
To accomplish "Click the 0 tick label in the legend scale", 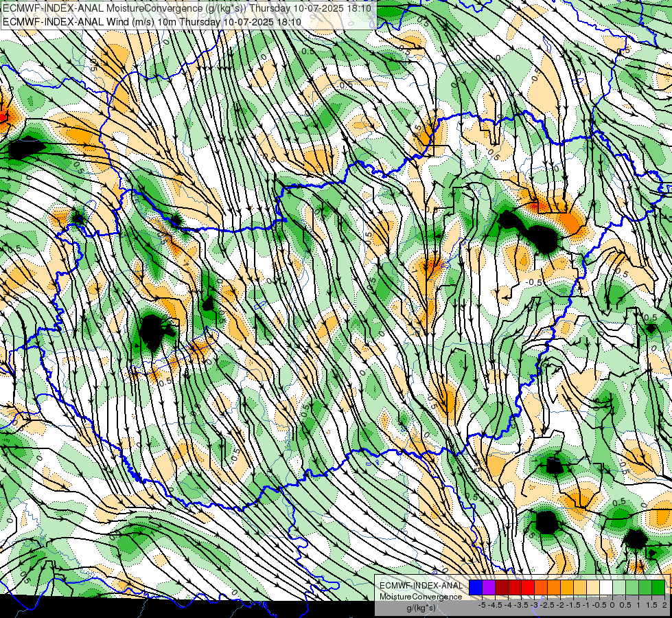I will pyautogui.click(x=612, y=605).
